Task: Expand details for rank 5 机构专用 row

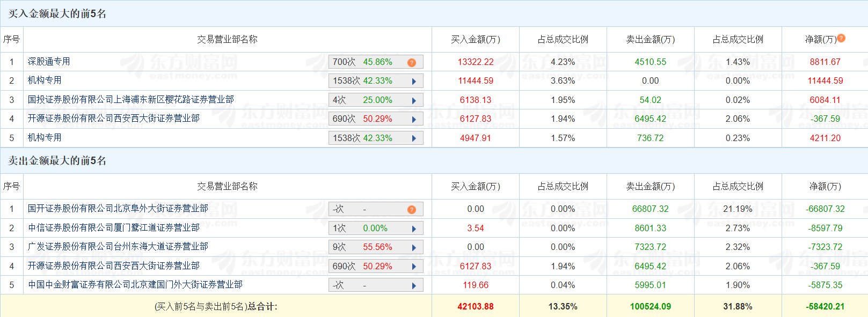Action: pos(414,138)
